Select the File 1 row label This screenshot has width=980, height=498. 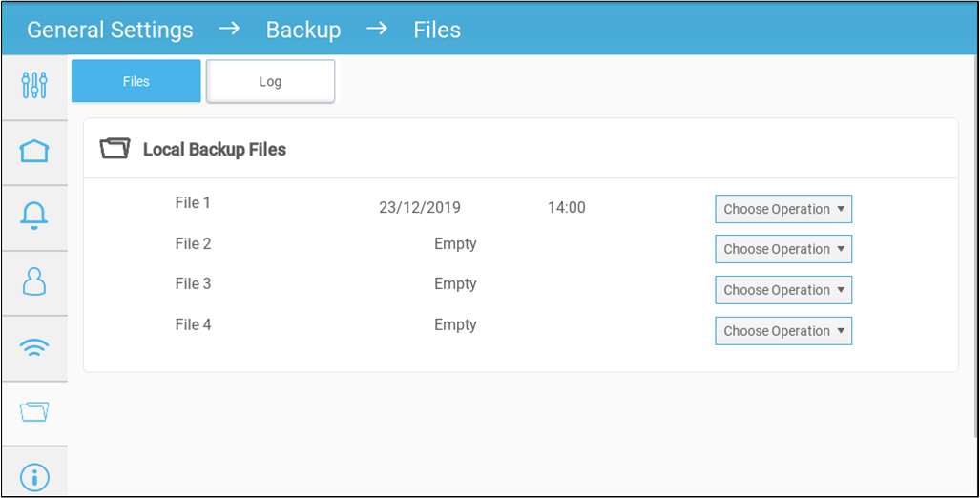coord(194,203)
